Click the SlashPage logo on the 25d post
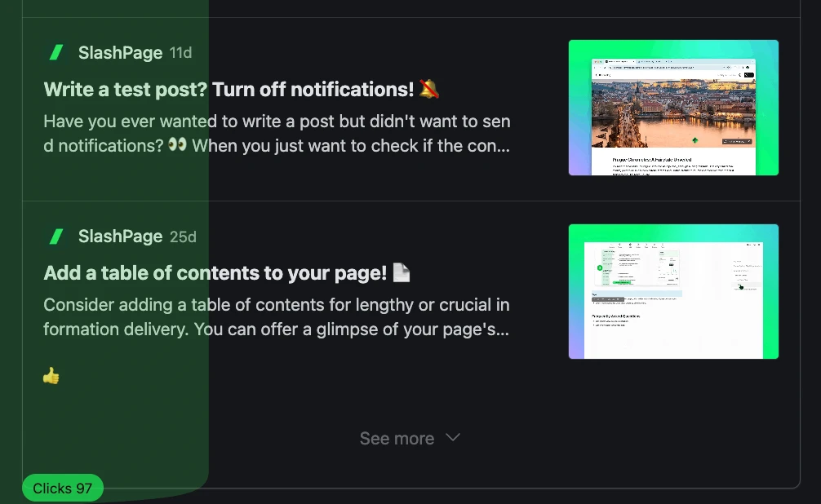Screen dimensions: 821x504 pyautogui.click(x=56, y=237)
